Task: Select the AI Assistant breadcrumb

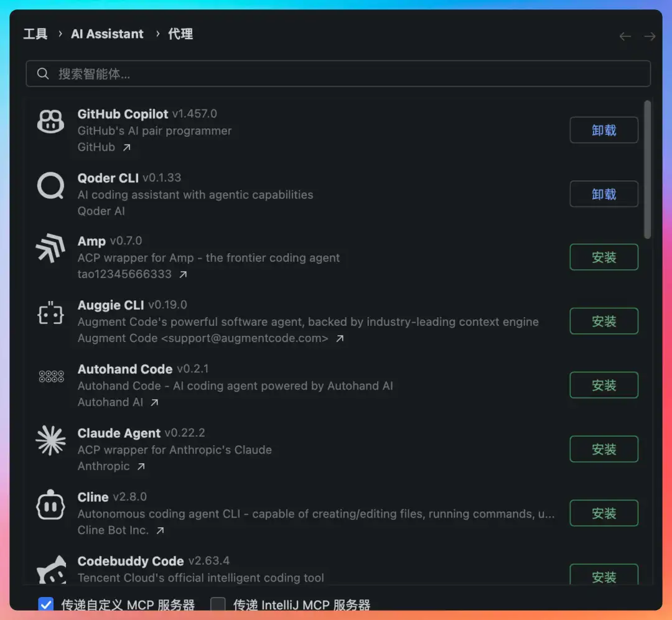Action: 107,34
